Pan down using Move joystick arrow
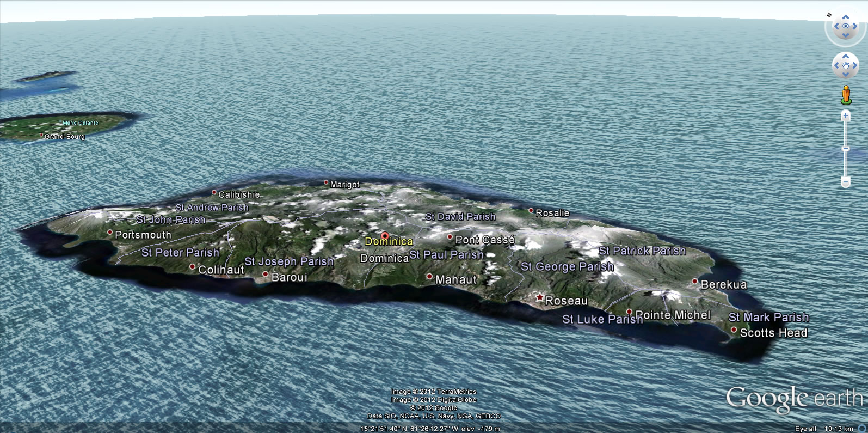 click(845, 75)
